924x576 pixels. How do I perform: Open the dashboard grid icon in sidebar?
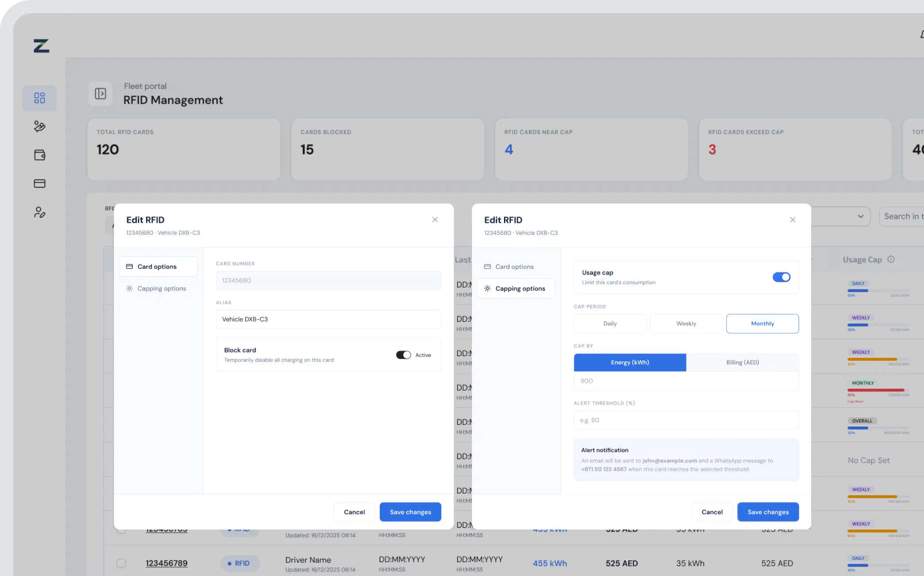(x=39, y=98)
